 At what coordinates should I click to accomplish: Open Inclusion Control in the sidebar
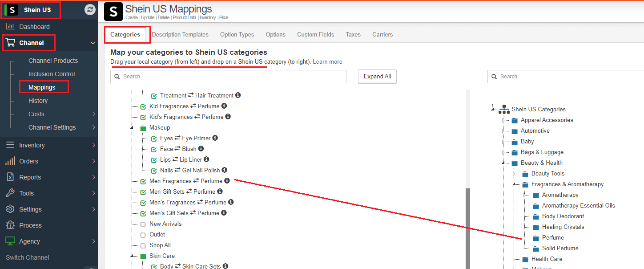[x=52, y=74]
